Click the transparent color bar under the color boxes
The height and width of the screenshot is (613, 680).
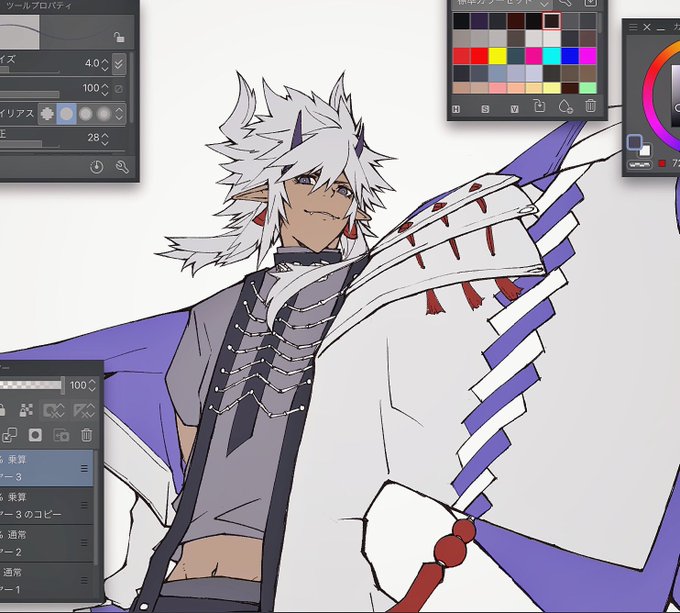pyautogui.click(x=640, y=165)
